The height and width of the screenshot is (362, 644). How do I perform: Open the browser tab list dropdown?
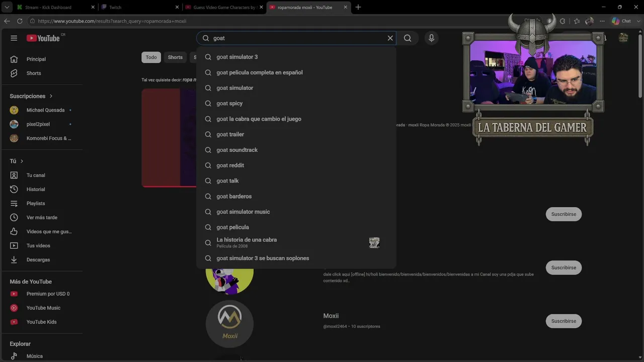coord(7,8)
